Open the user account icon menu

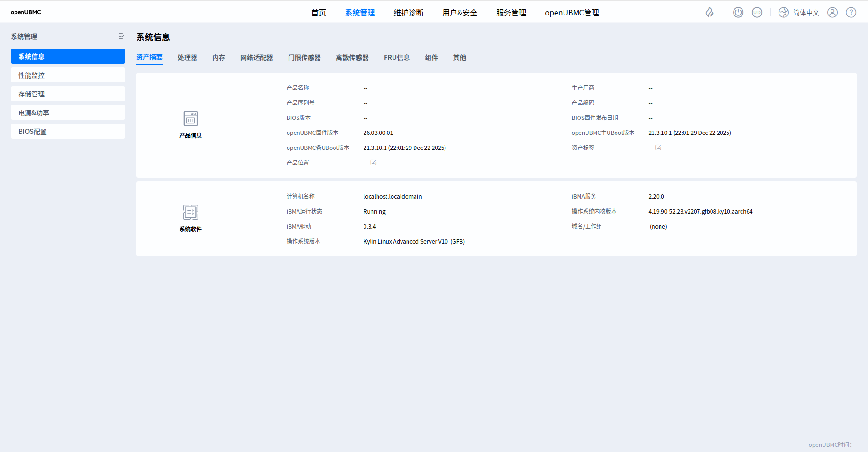832,13
